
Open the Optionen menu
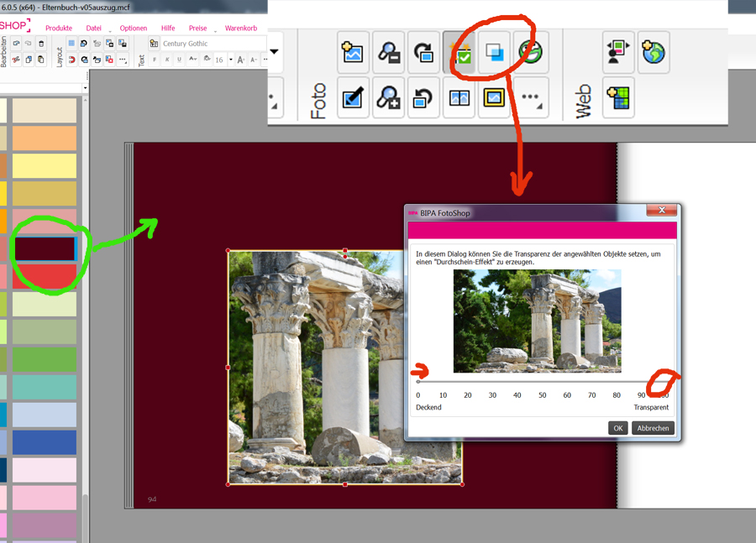point(133,28)
